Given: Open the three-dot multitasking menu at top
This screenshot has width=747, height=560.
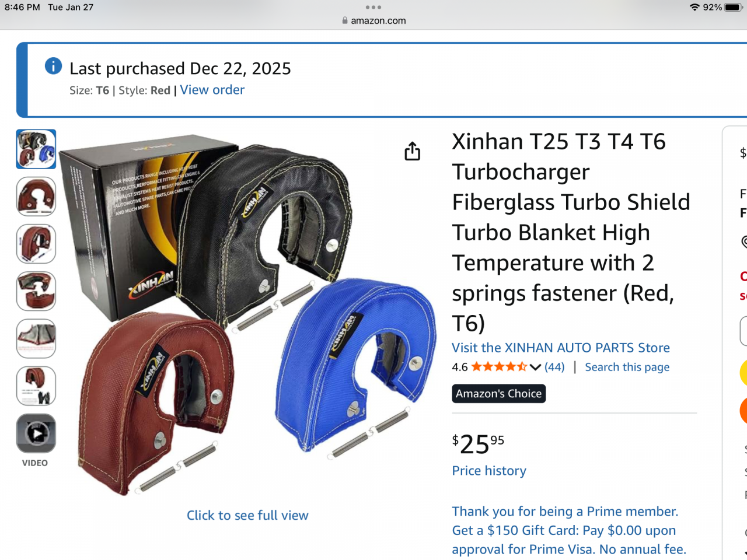Looking at the screenshot, I should point(373,7).
